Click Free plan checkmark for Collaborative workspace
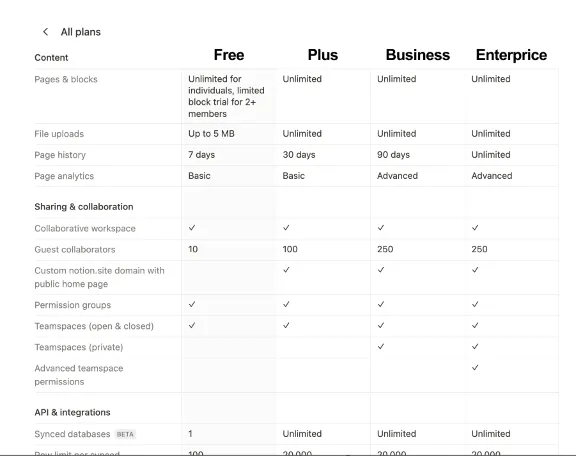The width and height of the screenshot is (576, 456). coord(192,228)
